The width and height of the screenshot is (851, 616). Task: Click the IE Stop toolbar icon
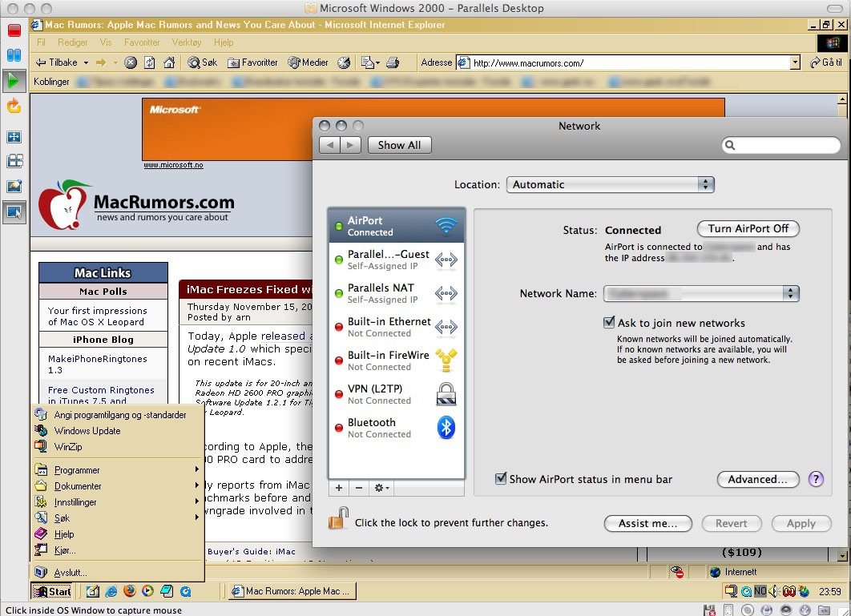tap(131, 62)
